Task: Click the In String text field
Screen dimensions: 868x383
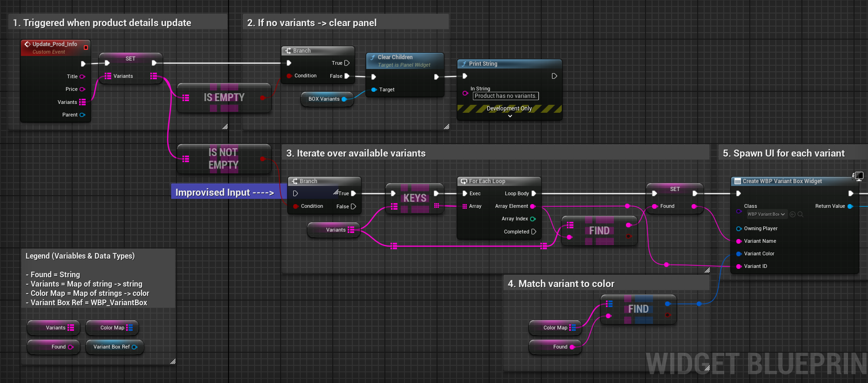Action: point(505,96)
